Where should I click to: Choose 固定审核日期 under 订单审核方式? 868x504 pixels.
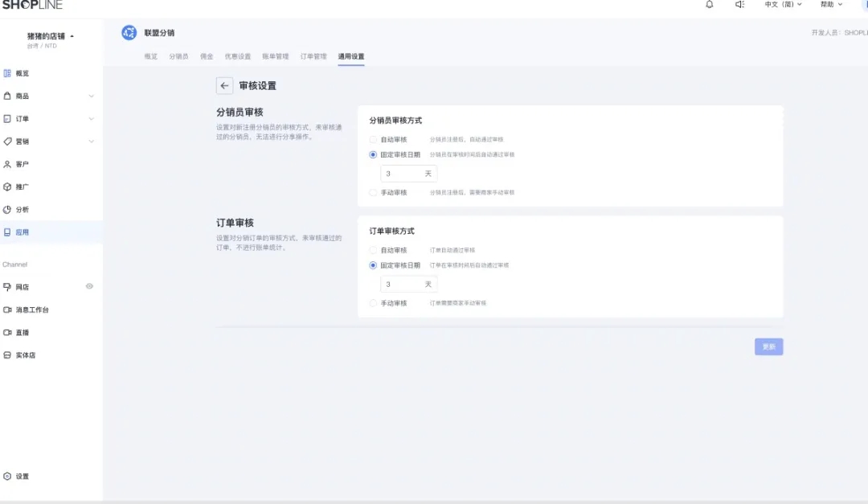coord(371,264)
